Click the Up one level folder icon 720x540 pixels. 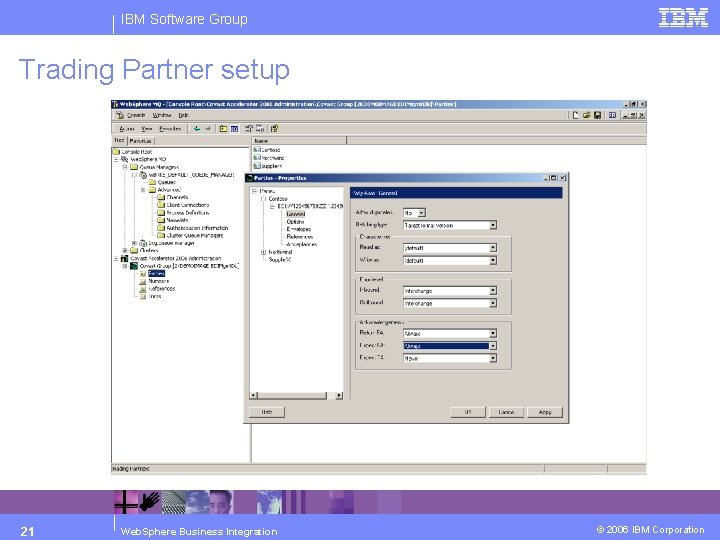coord(223,129)
